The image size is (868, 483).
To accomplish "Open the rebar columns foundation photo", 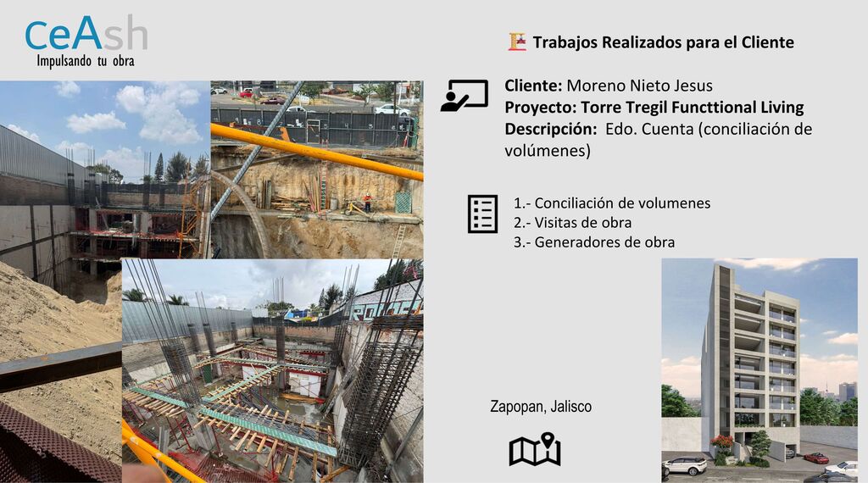I will click(x=271, y=373).
